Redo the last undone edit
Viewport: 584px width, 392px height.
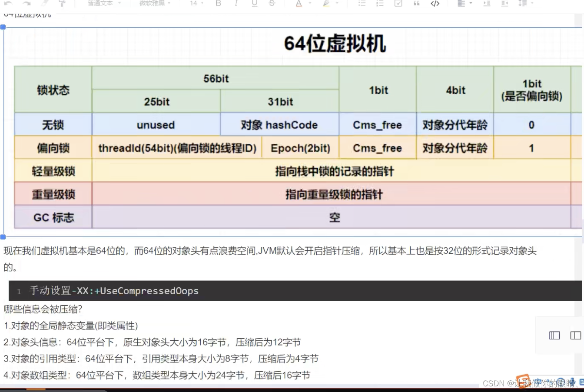pos(26,3)
